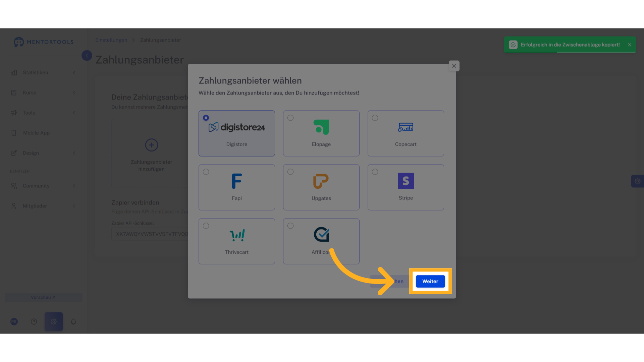
Task: Select the Digistore radio button
Action: (206, 118)
